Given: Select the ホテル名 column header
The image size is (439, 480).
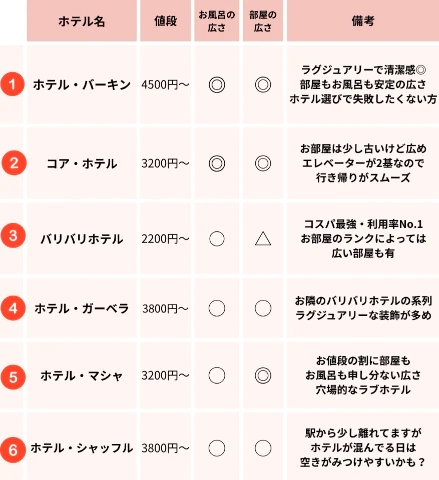Looking at the screenshot, I should coord(82,21).
